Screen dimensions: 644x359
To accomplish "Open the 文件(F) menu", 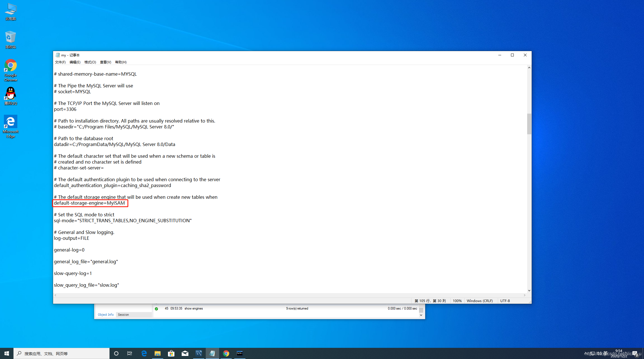I will (60, 62).
